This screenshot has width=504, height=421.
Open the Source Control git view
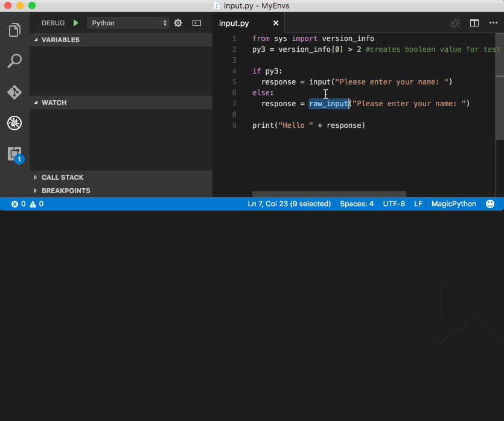pyautogui.click(x=14, y=92)
